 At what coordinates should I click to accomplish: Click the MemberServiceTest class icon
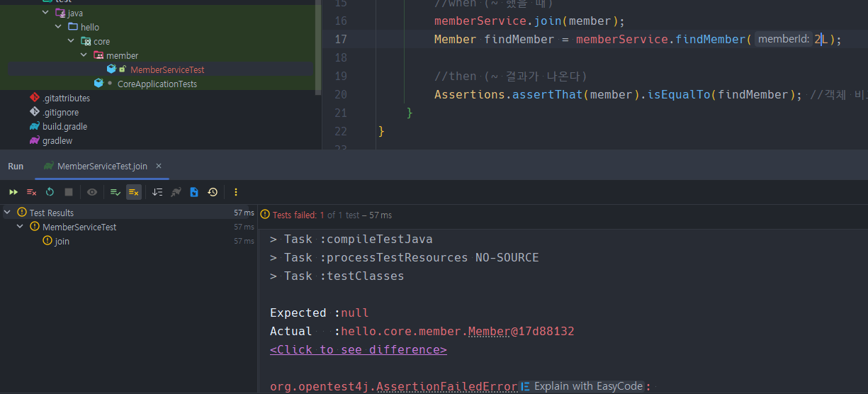111,69
